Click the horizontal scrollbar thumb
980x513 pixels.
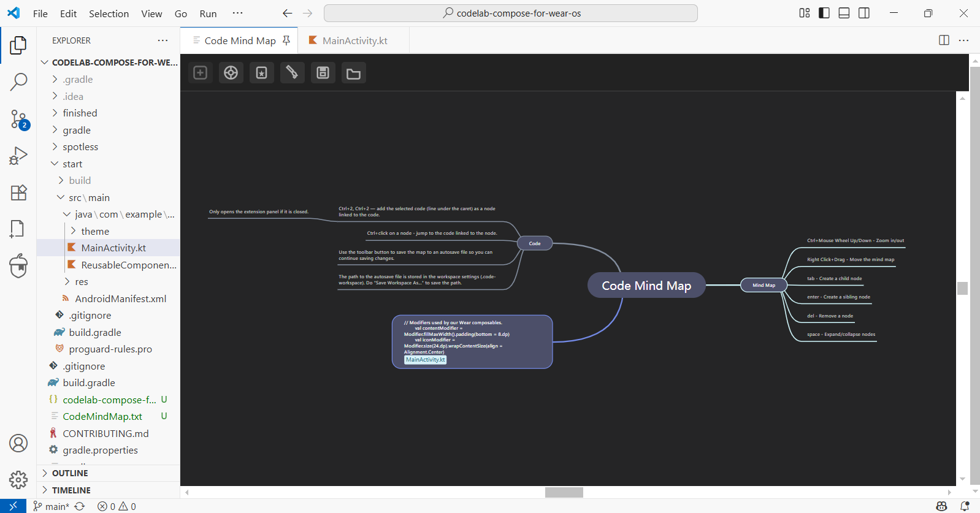click(564, 492)
